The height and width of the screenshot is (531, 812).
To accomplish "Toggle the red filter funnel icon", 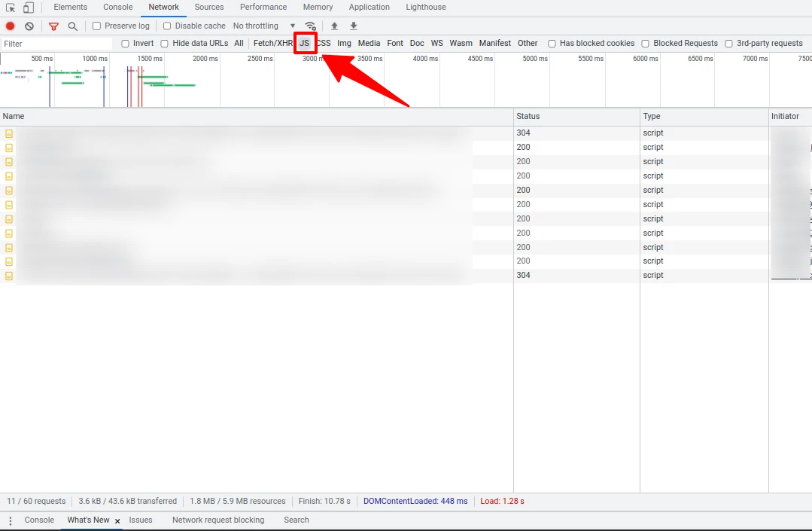I will click(53, 26).
